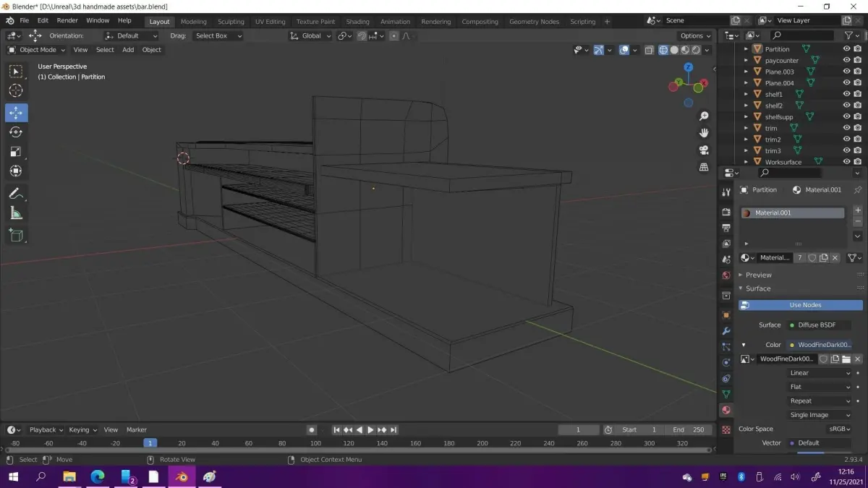868x488 pixels.
Task: Select the Cursor tool in the viewport toolbar
Action: click(x=16, y=90)
